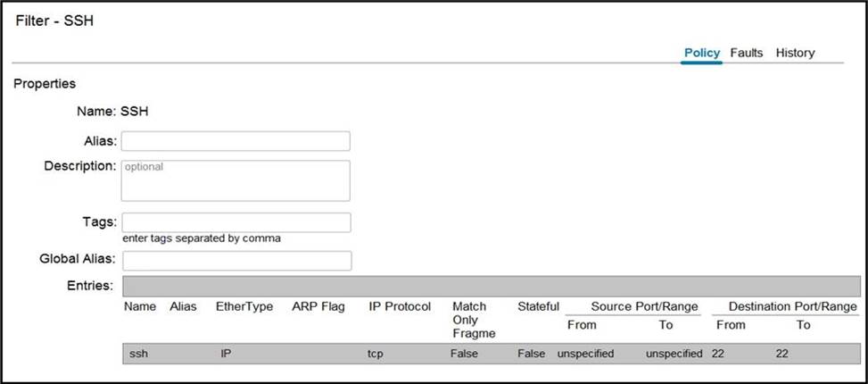Select the IP Protocol column header
The image size is (868, 384).
pyautogui.click(x=400, y=307)
